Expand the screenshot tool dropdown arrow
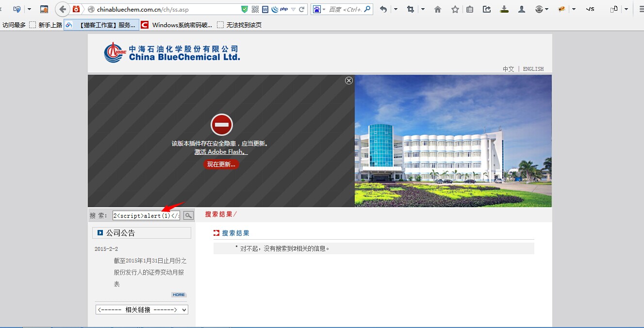Viewport: 644px width, 328px height. pyautogui.click(x=423, y=9)
